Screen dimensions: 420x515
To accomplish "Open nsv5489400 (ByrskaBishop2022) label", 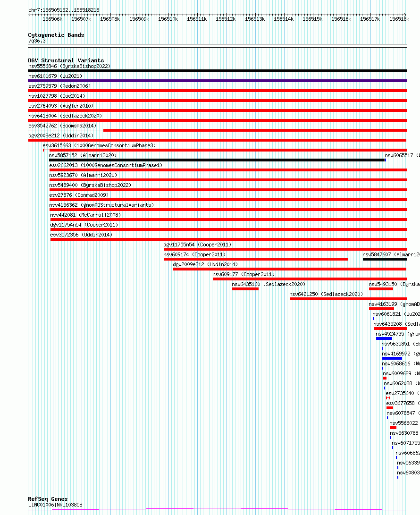I will click(x=90, y=185).
